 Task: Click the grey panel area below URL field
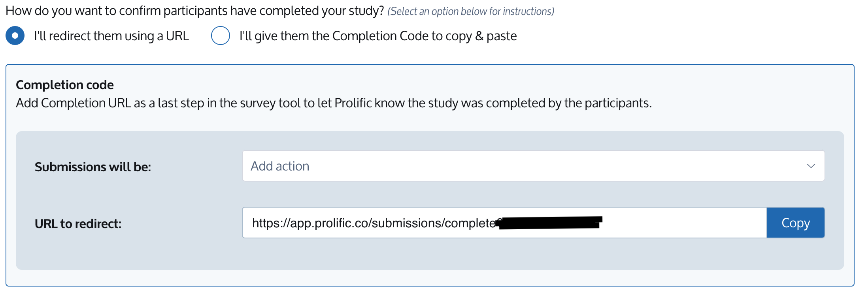click(430, 255)
